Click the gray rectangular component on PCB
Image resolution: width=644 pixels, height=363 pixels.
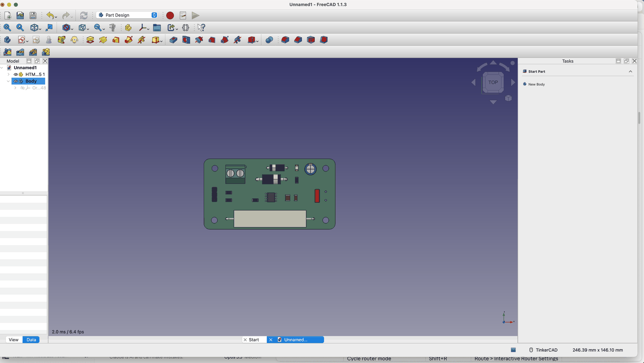(x=270, y=219)
